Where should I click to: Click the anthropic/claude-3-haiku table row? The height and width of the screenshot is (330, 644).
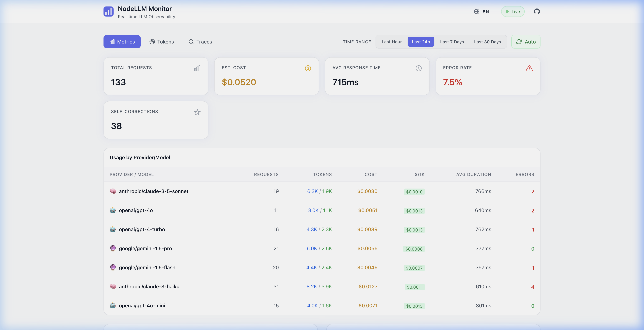click(x=322, y=287)
